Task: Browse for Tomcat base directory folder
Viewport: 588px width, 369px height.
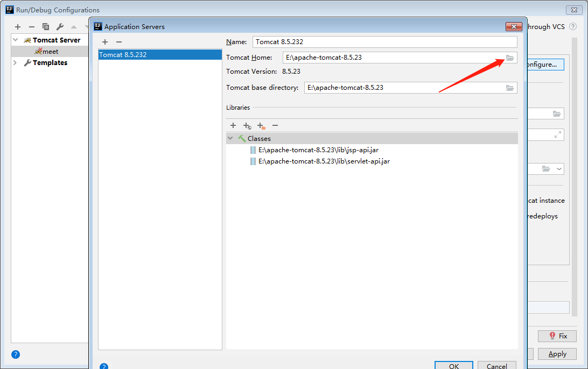Action: tap(509, 88)
